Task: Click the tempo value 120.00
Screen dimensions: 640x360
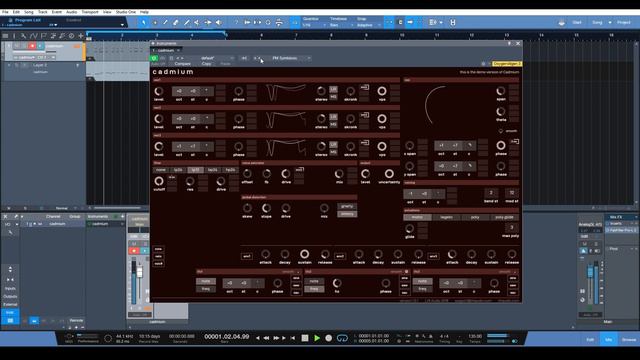Action: (475, 336)
